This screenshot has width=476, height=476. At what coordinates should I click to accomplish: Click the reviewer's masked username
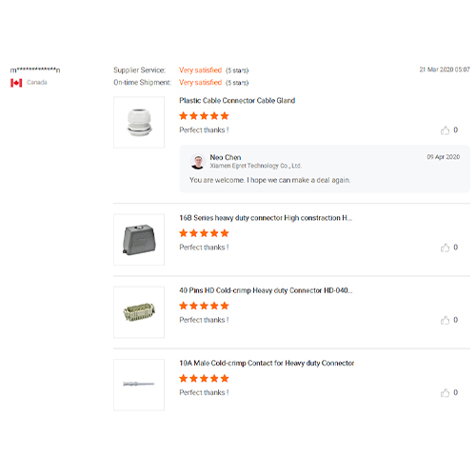pos(35,69)
